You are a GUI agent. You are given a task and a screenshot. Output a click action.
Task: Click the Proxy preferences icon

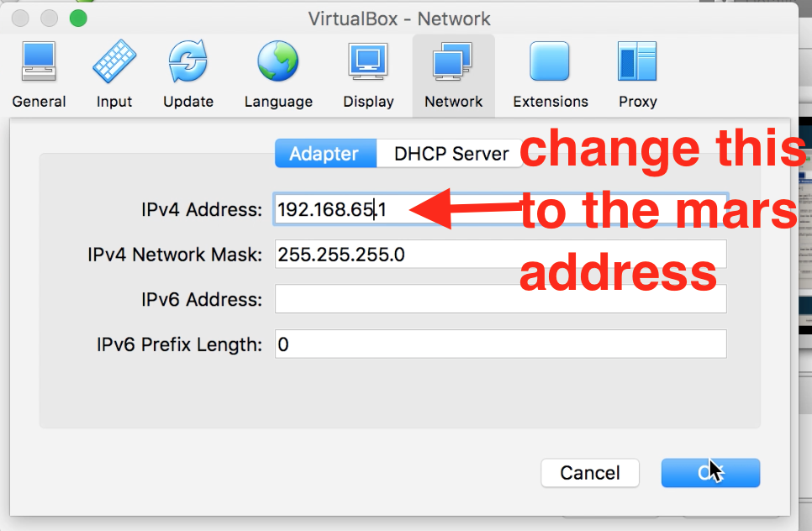[x=637, y=64]
